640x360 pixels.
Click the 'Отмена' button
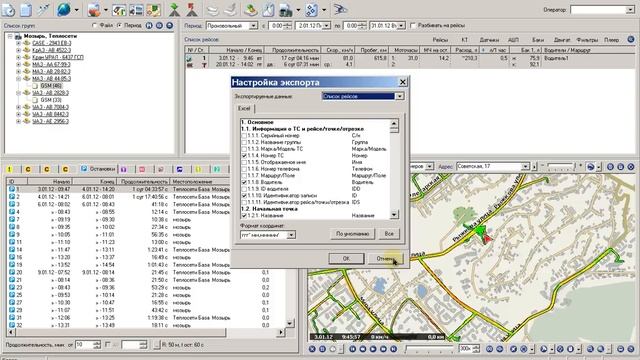[385, 258]
